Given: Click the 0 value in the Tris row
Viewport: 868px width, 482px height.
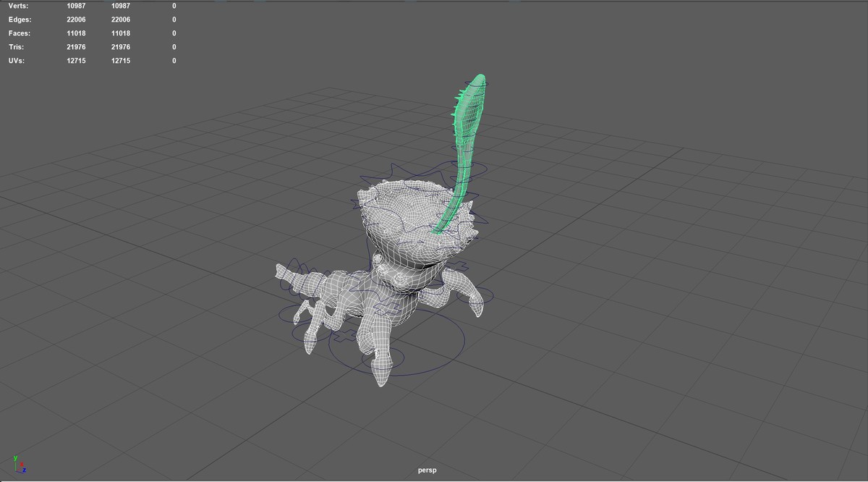Looking at the screenshot, I should tap(174, 47).
